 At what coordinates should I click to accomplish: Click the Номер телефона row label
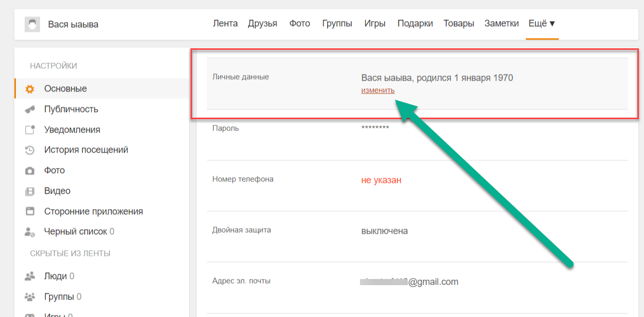coord(243,179)
